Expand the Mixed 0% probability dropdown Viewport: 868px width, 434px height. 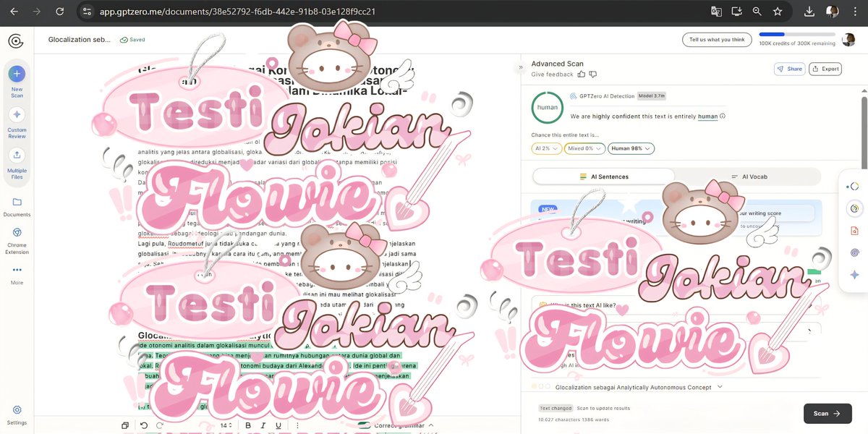(x=584, y=148)
